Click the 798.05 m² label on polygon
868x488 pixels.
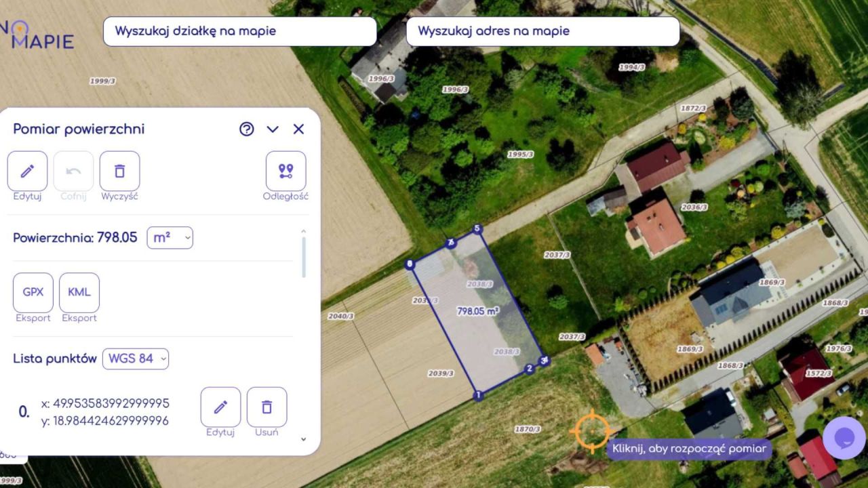coord(478,311)
